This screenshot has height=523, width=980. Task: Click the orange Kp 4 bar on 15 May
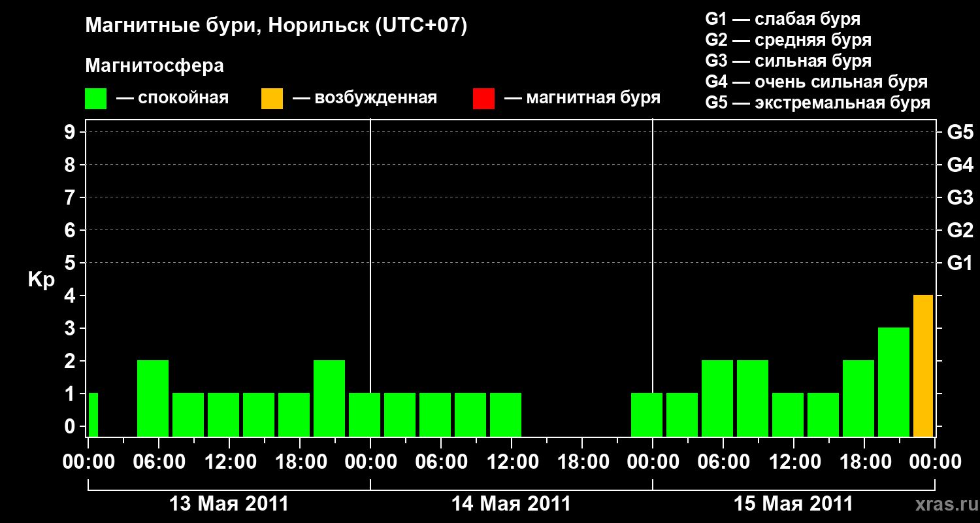(923, 365)
